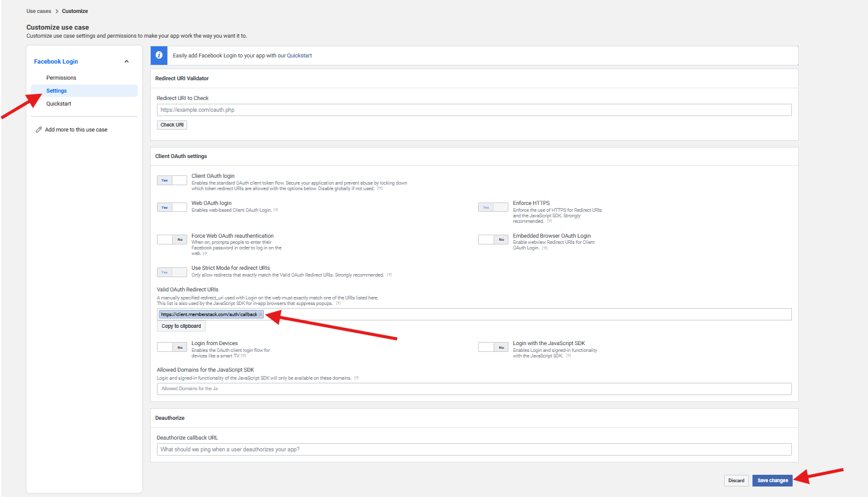This screenshot has height=497, width=868.
Task: Open help tooltip for Force Web OAuth reauthentication
Action: pos(206,253)
